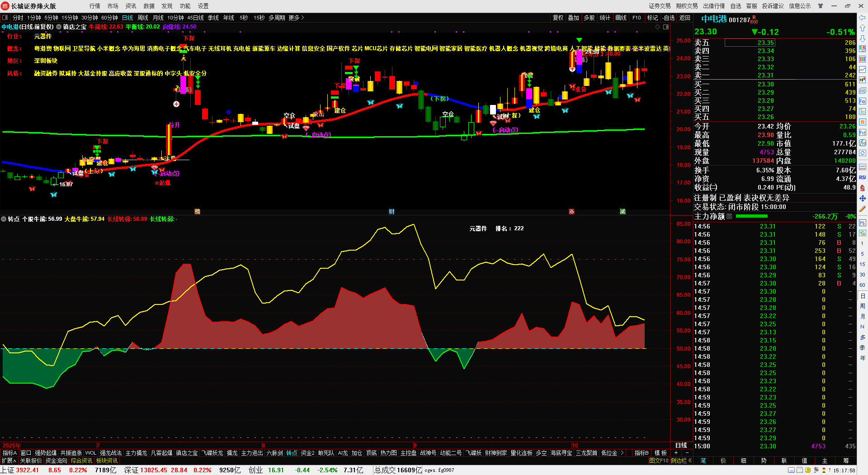This screenshot has height=475, width=868.
Task: Click the -自选 button
Action: (x=669, y=18)
